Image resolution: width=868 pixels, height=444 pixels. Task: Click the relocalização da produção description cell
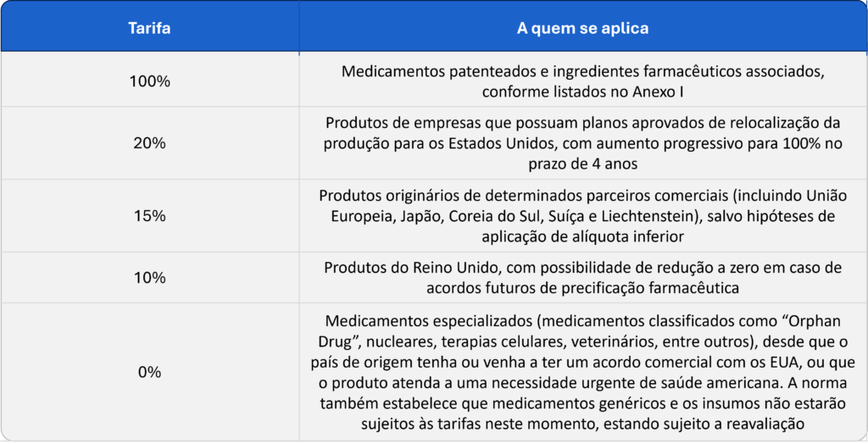(583, 143)
